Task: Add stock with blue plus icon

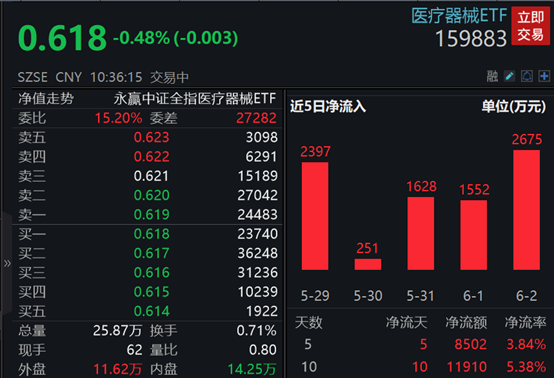Action: (544, 76)
